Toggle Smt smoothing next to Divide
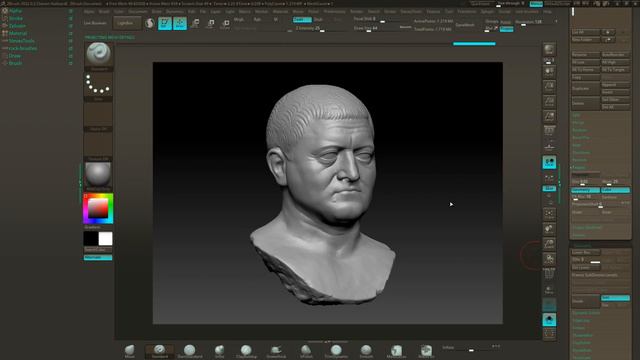The height and width of the screenshot is (360, 640). point(615,298)
